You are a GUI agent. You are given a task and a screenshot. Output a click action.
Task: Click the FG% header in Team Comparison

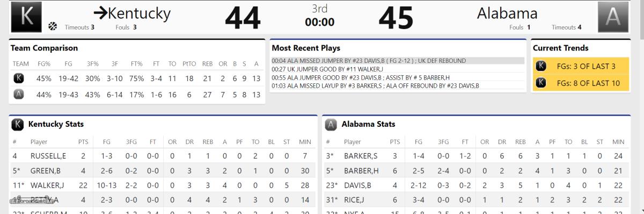click(43, 64)
